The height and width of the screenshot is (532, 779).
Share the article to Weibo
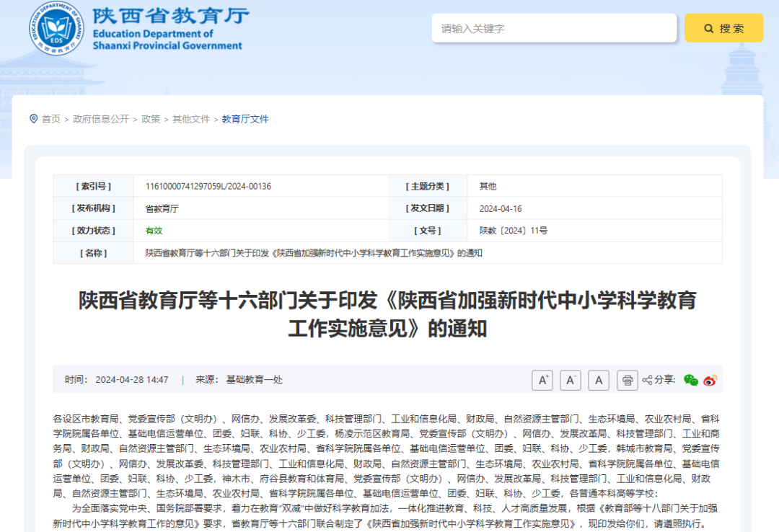(x=709, y=380)
